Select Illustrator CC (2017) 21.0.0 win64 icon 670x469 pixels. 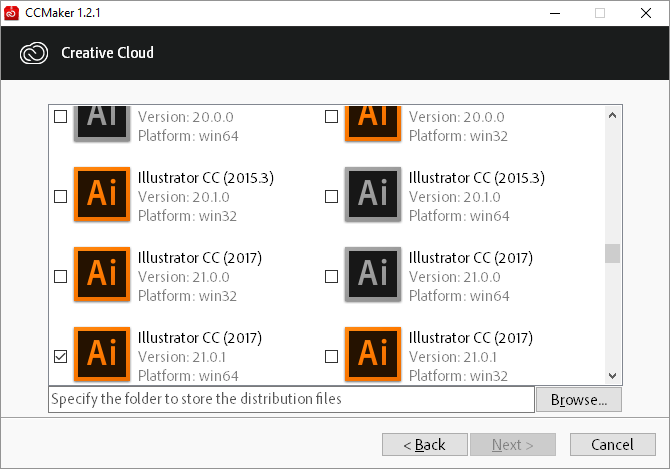(x=373, y=274)
